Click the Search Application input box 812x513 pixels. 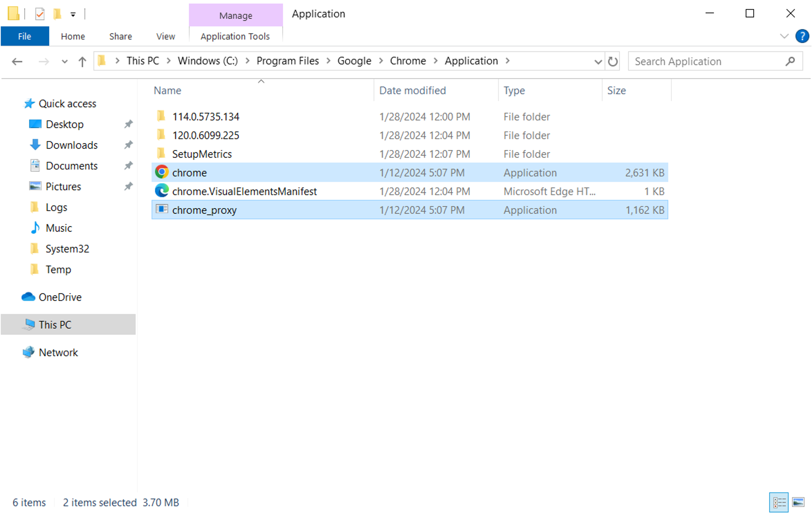click(715, 61)
